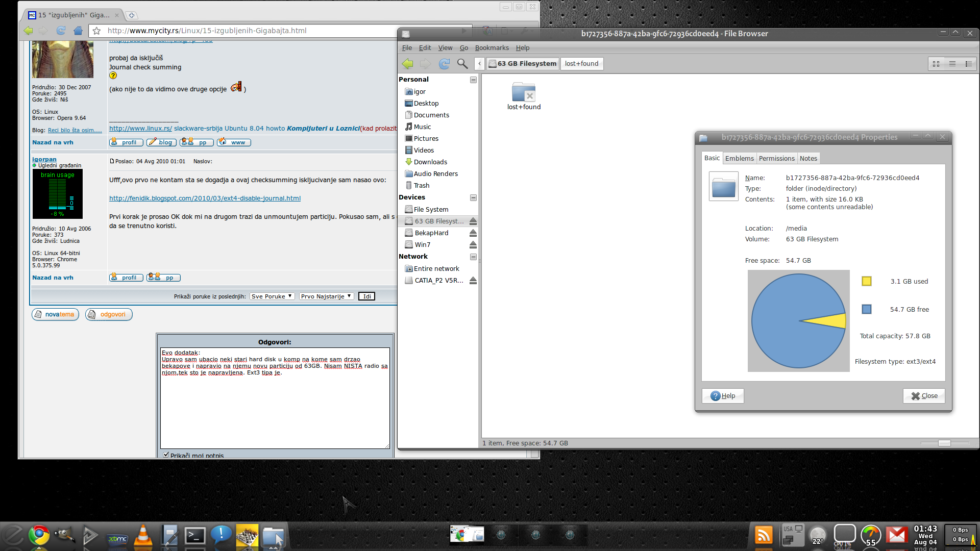Collapse the Personal sidebar section
Image resolution: width=980 pixels, height=551 pixels.
point(473,80)
